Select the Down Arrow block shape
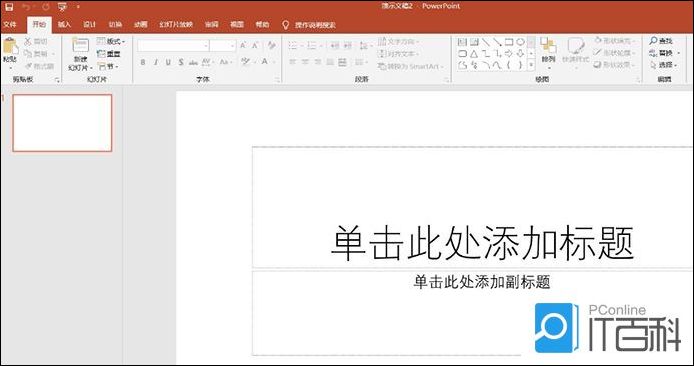 tap(520, 54)
